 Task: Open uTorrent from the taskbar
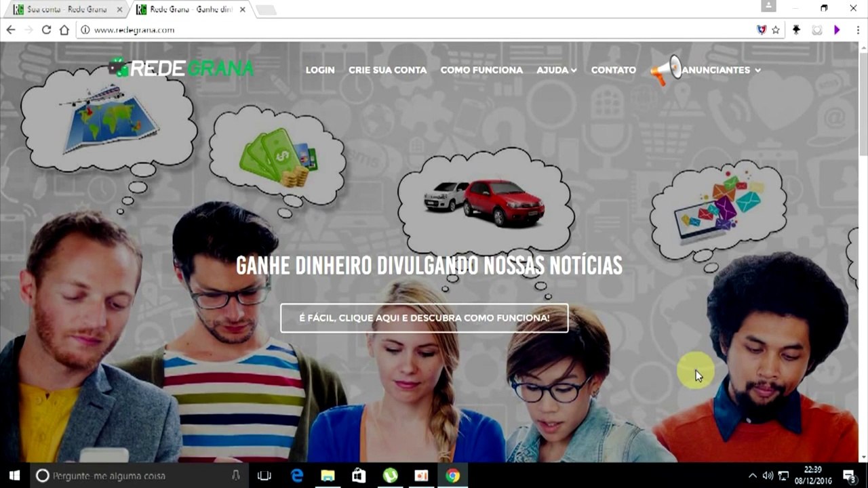[x=390, y=476]
